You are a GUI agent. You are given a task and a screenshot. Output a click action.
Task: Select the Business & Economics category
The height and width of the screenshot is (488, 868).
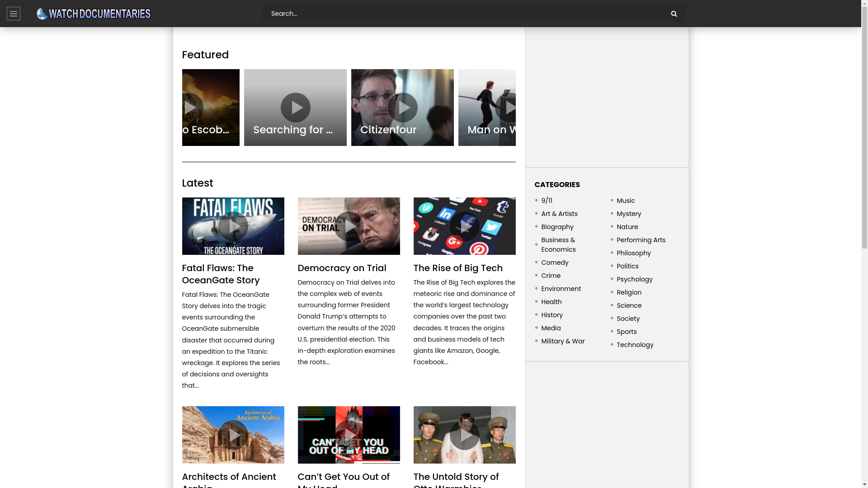(558, 244)
